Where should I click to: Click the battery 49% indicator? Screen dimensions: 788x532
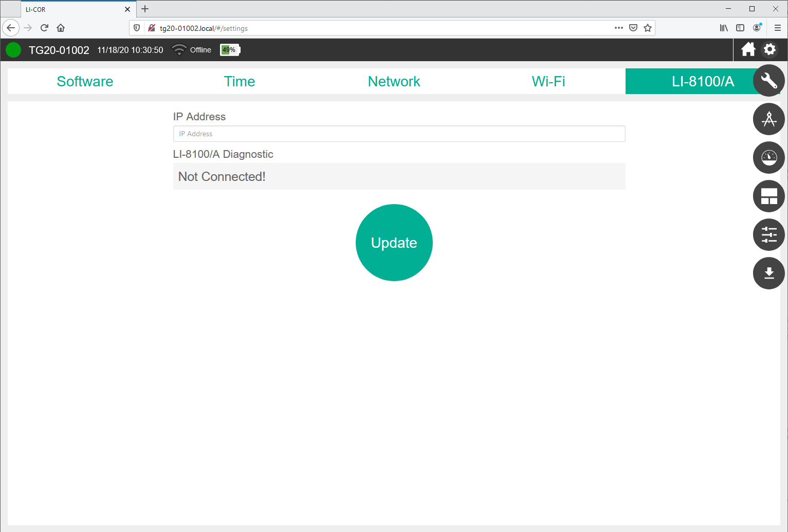[x=230, y=50]
